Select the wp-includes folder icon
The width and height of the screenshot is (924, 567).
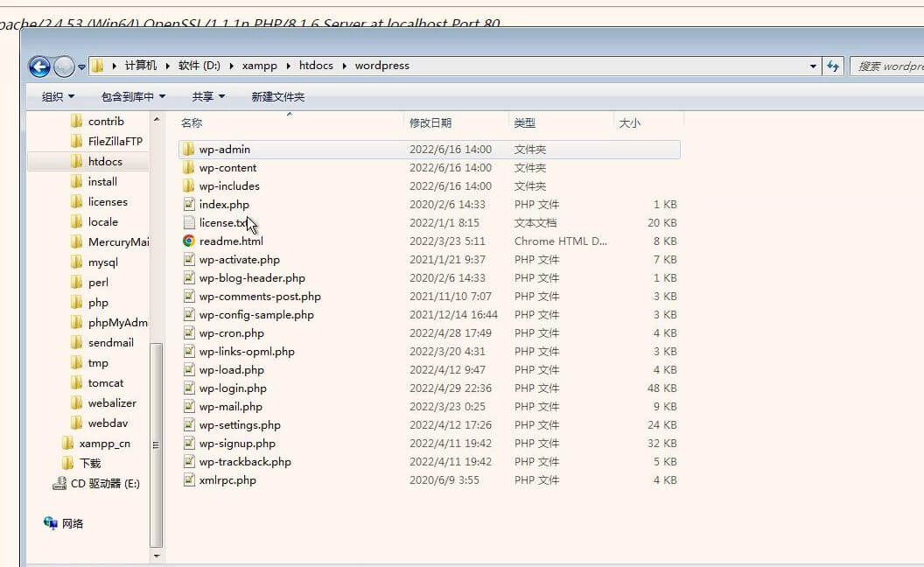(189, 185)
